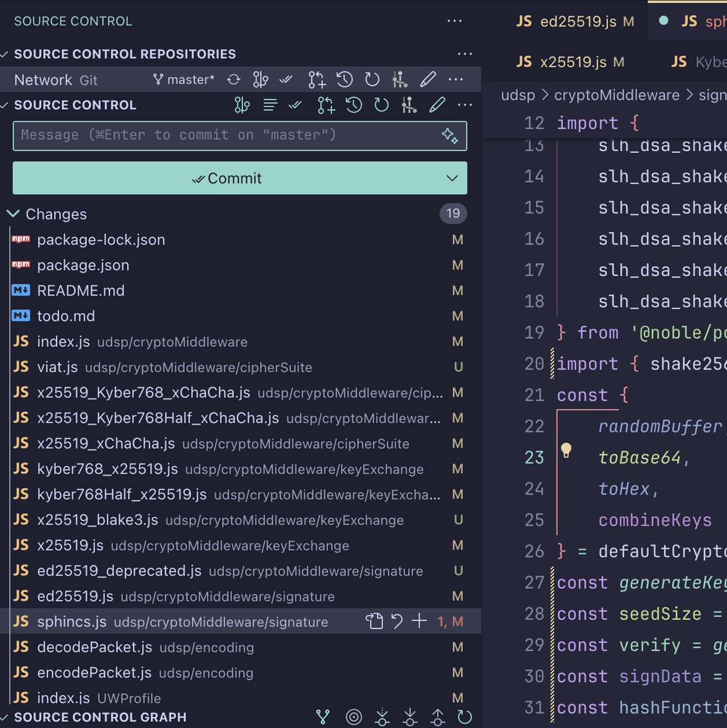This screenshot has height=728, width=727.
Task: Open Source Control Repositories more actions
Action: (465, 54)
